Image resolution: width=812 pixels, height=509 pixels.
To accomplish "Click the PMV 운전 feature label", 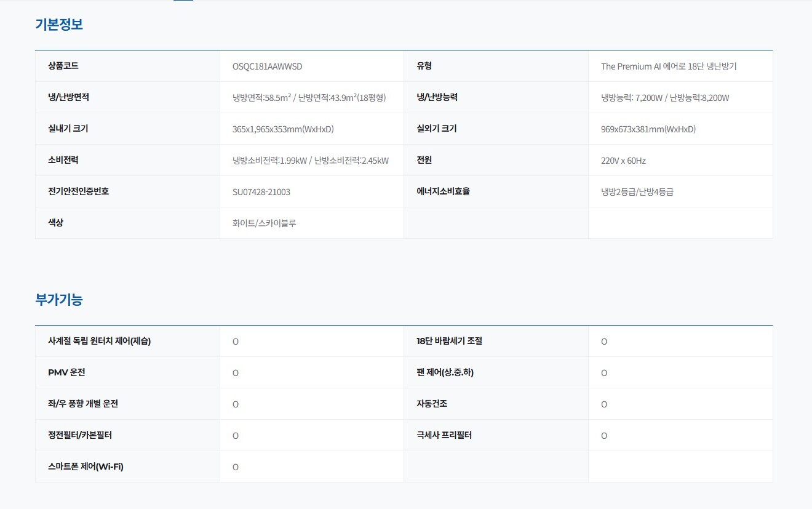I will pyautogui.click(x=66, y=372).
